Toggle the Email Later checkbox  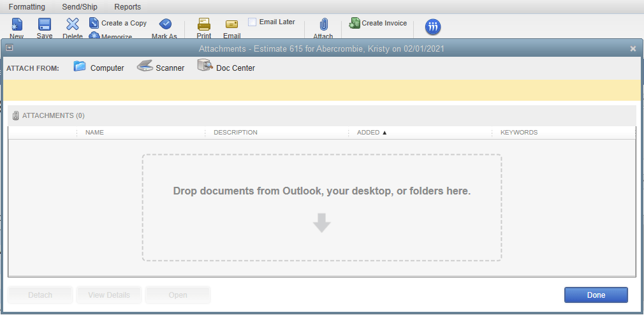tap(252, 22)
